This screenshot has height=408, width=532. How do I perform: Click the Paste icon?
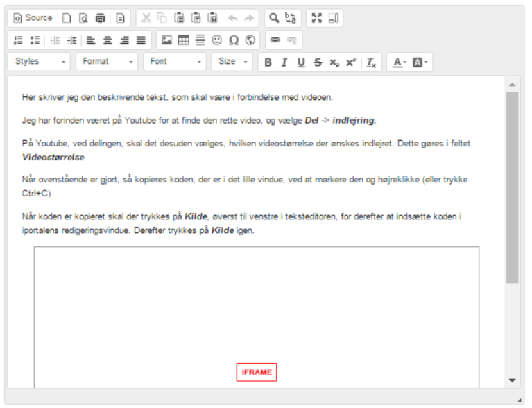[179, 17]
